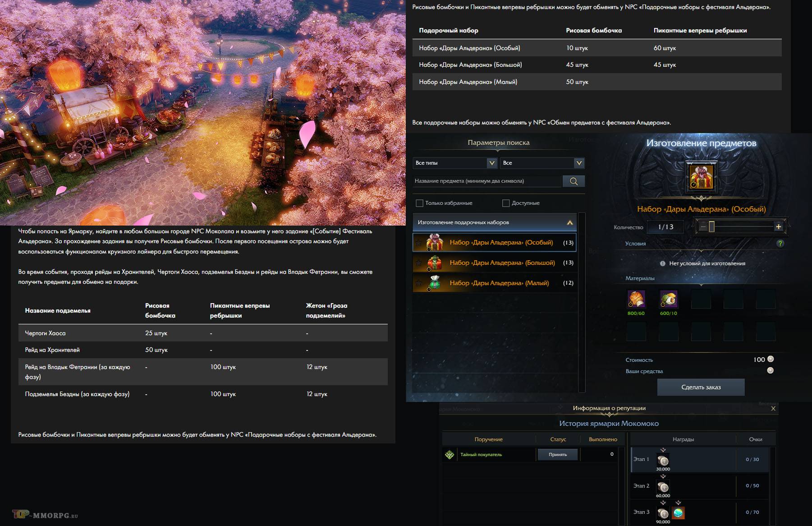The height and width of the screenshot is (526, 812).
Task: Click the quantity slider handle
Action: 711,227
